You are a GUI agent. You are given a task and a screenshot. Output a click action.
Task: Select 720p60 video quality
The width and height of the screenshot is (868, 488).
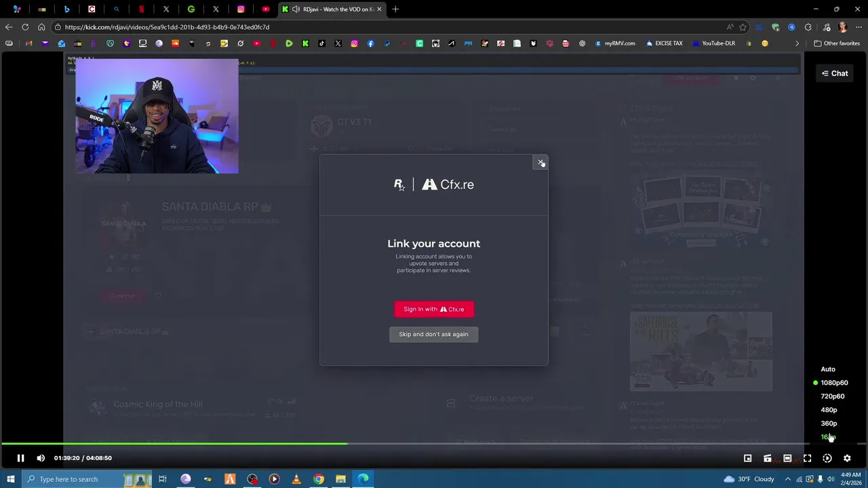pos(833,396)
